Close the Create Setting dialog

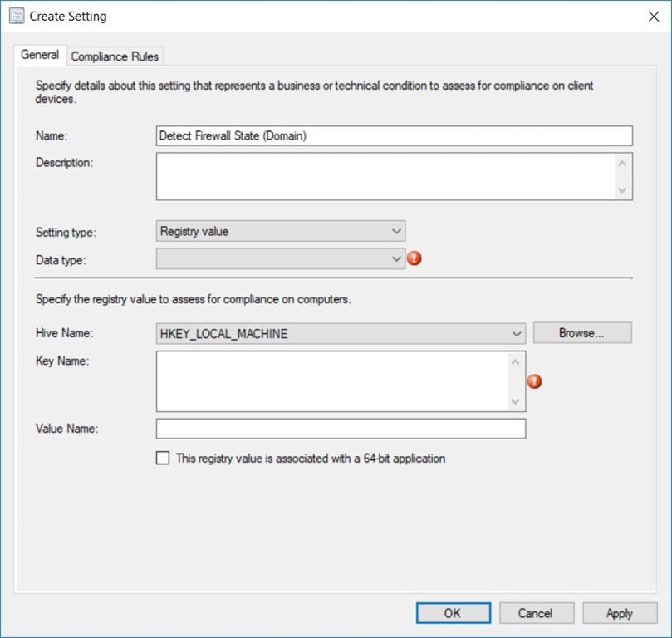click(x=654, y=17)
